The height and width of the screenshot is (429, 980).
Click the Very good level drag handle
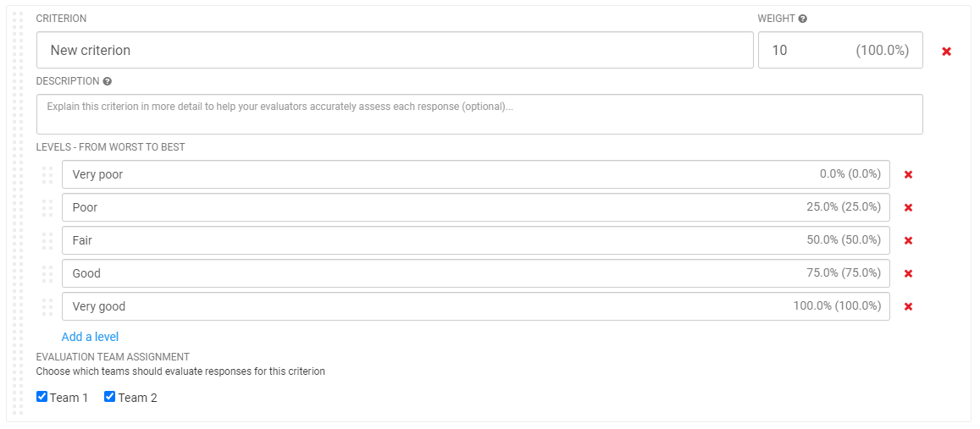pos(47,306)
